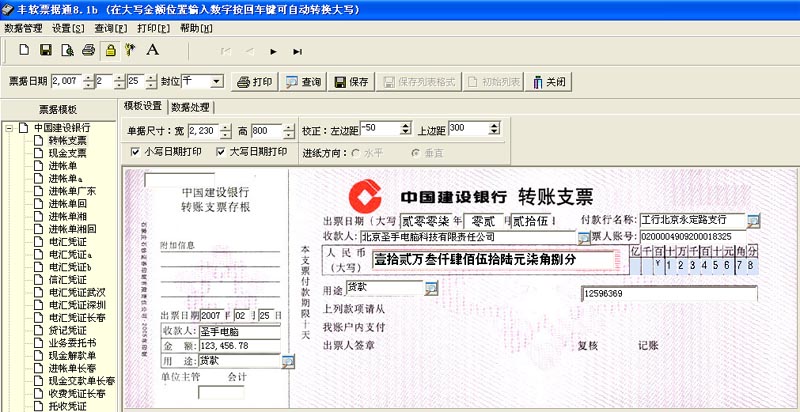Open 帮助 menu
The width and height of the screenshot is (800, 412).
(196, 28)
